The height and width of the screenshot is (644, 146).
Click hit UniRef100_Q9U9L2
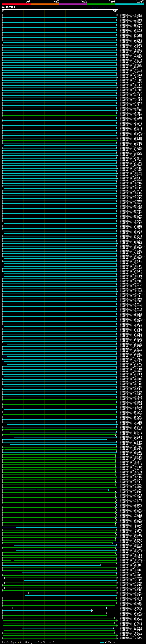[131, 314]
